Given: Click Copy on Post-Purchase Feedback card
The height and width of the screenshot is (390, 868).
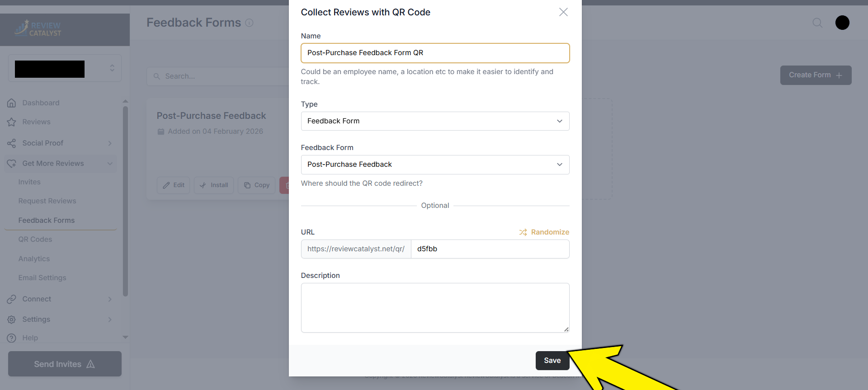Looking at the screenshot, I should [x=256, y=185].
